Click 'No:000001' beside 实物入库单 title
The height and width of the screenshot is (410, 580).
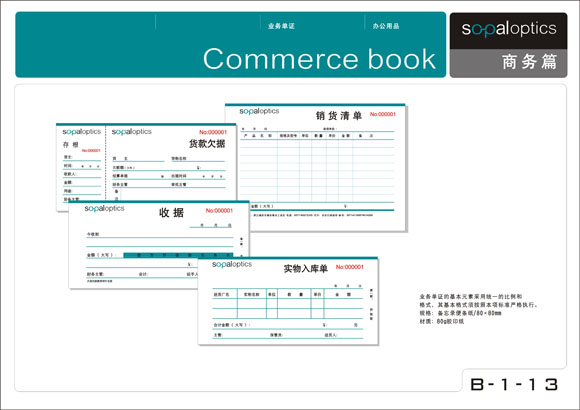click(350, 267)
